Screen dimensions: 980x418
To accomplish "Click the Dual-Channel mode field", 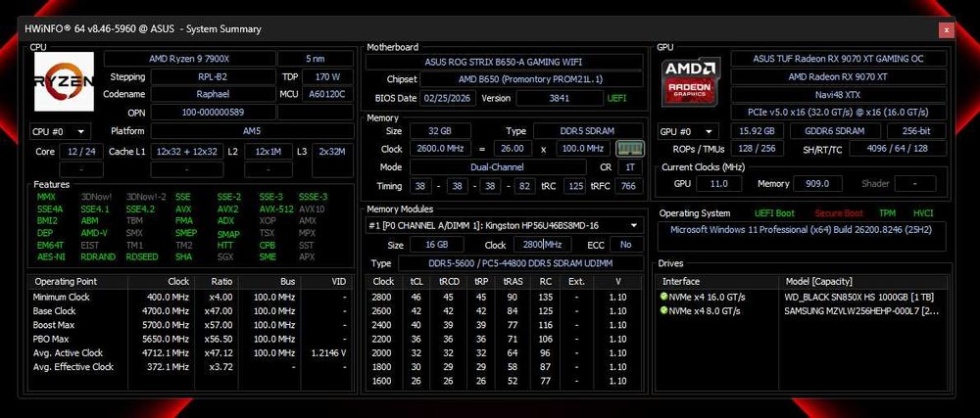I will [498, 167].
